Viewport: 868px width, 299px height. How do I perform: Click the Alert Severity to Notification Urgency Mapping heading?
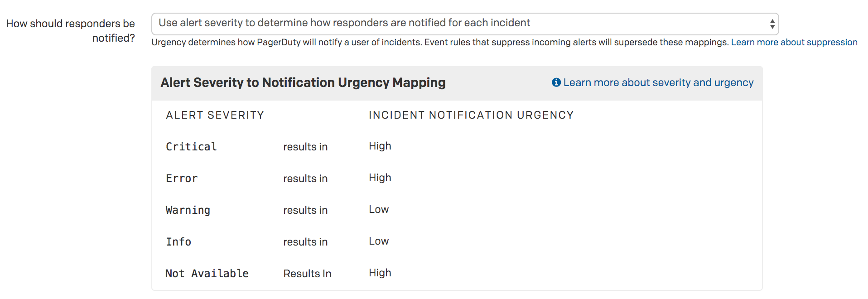(x=303, y=82)
